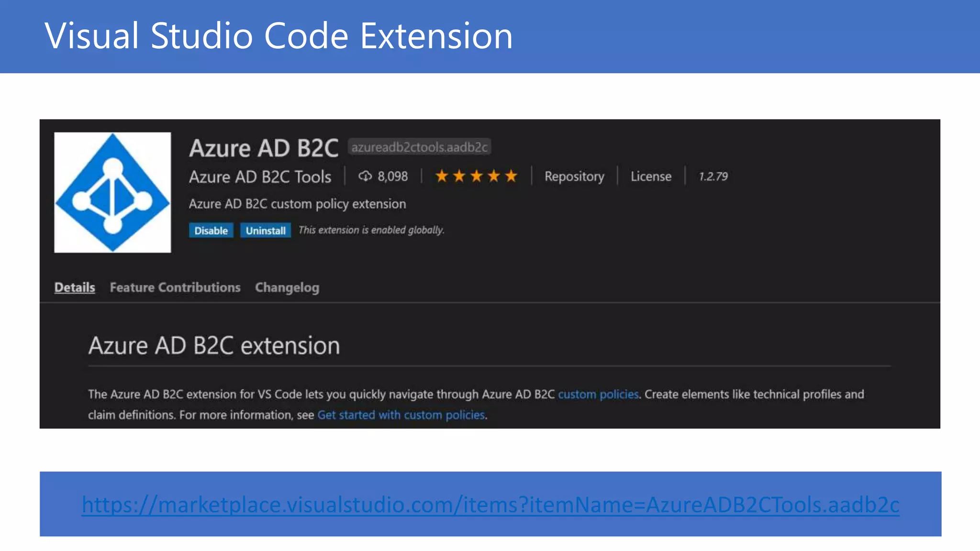The image size is (980, 551).
Task: Click the 'Visual Studio Code Extension' slide title
Action: 278,36
